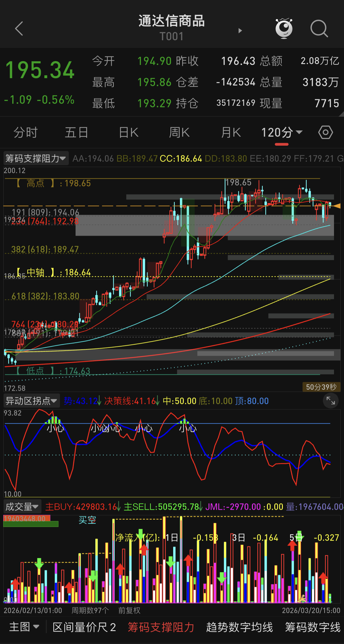Tap the 最高 value 195.86
Viewport: 344px width, 644px height.
click(x=154, y=82)
